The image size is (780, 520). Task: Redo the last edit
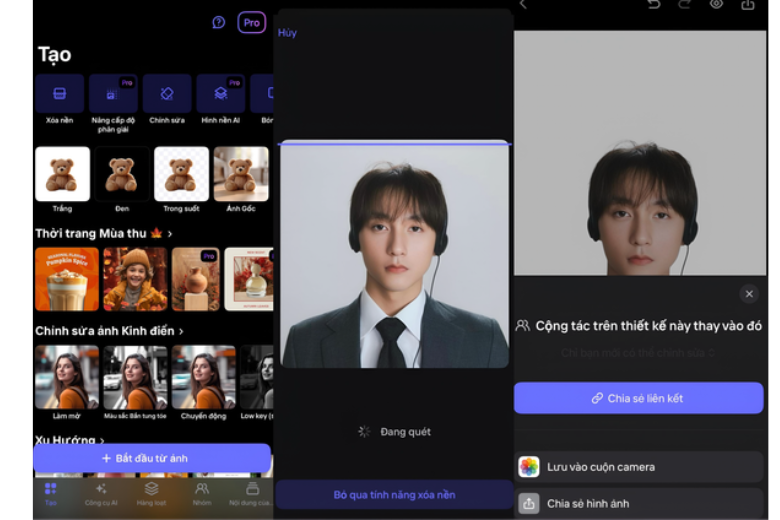[x=685, y=5]
